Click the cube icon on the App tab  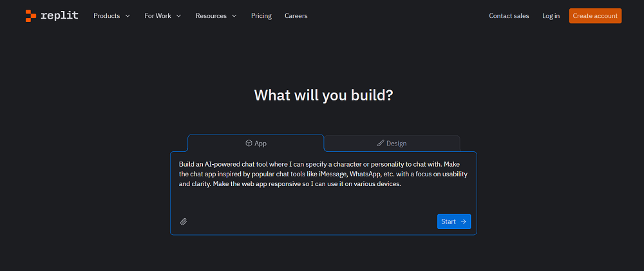point(249,143)
